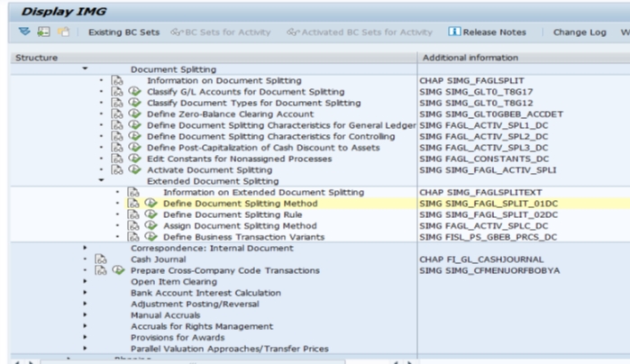Open the Change Log

(580, 32)
